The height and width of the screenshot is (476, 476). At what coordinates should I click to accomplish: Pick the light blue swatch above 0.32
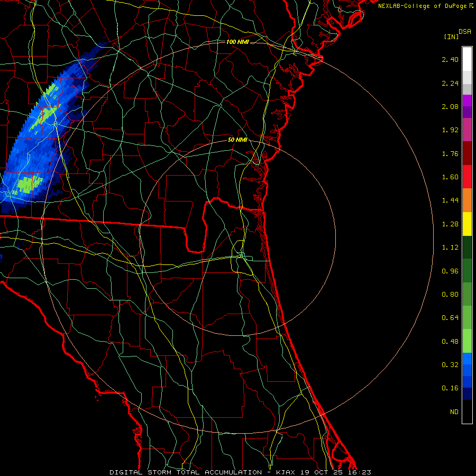[467, 359]
